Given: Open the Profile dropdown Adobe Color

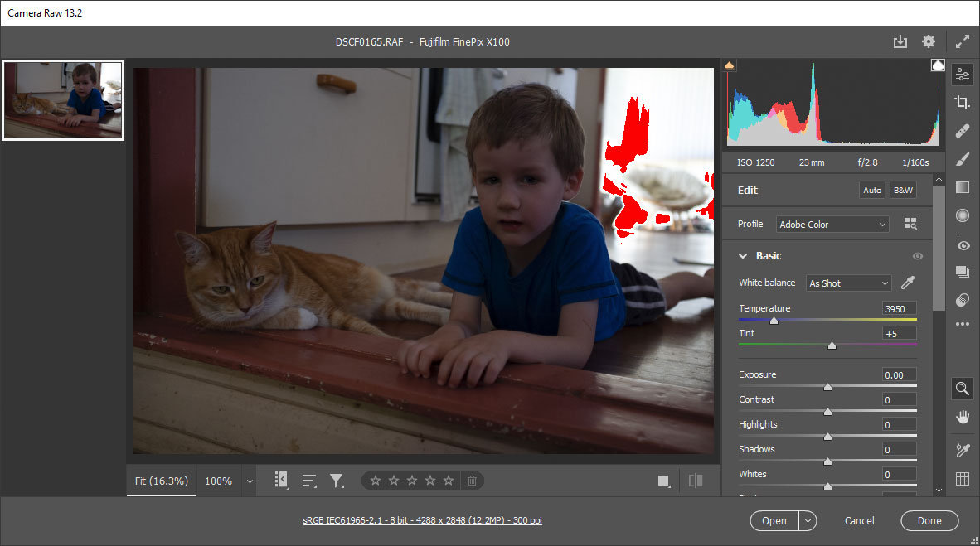Looking at the screenshot, I should tap(832, 225).
